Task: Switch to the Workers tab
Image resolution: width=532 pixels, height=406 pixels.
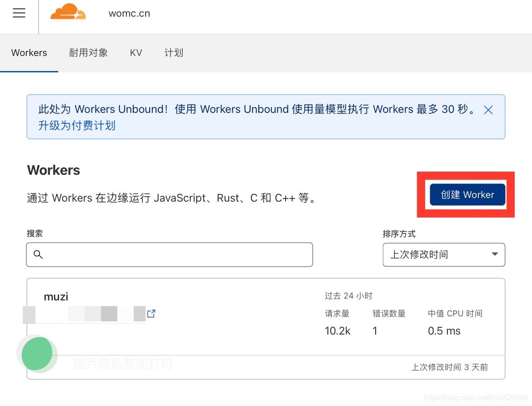Action: [x=29, y=53]
